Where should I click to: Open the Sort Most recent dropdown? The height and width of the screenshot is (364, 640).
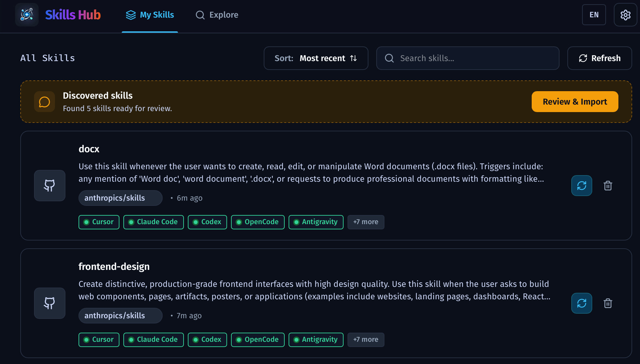click(x=316, y=58)
